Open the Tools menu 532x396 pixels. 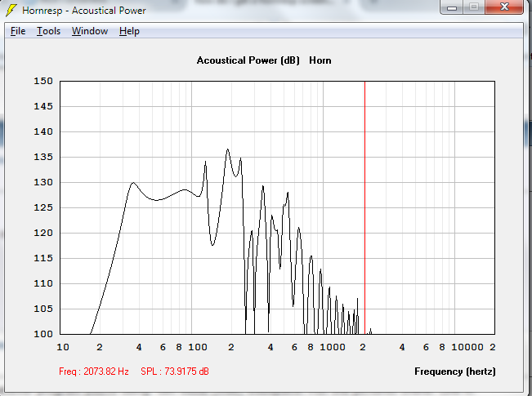(48, 31)
